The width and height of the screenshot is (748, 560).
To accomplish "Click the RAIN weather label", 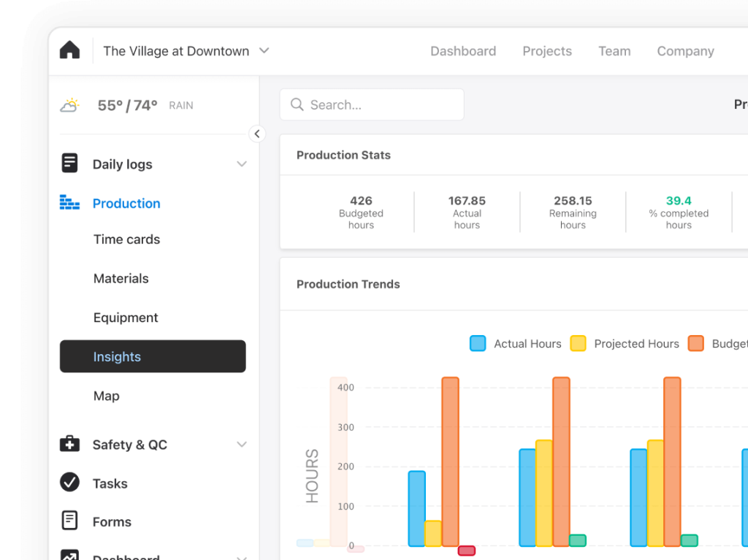I will (181, 105).
